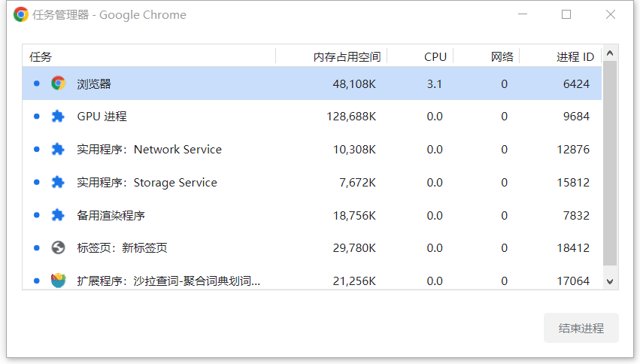This screenshot has height=364, width=640.
Task: Click the puzzle icon beside Storage Service
Action: click(x=58, y=182)
